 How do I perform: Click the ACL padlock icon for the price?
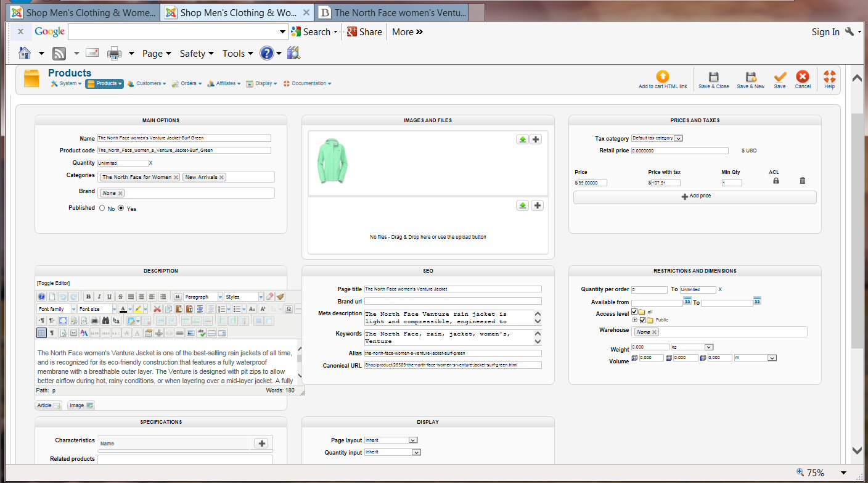pyautogui.click(x=776, y=181)
